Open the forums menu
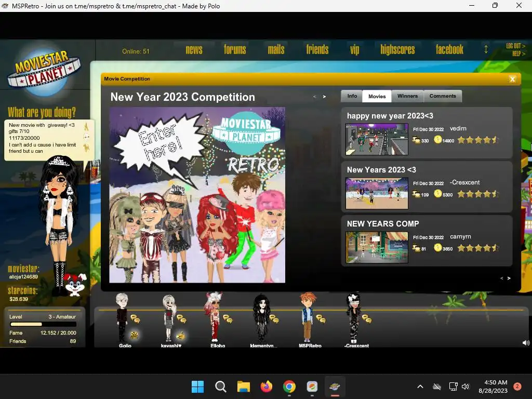The image size is (532, 399). click(235, 50)
